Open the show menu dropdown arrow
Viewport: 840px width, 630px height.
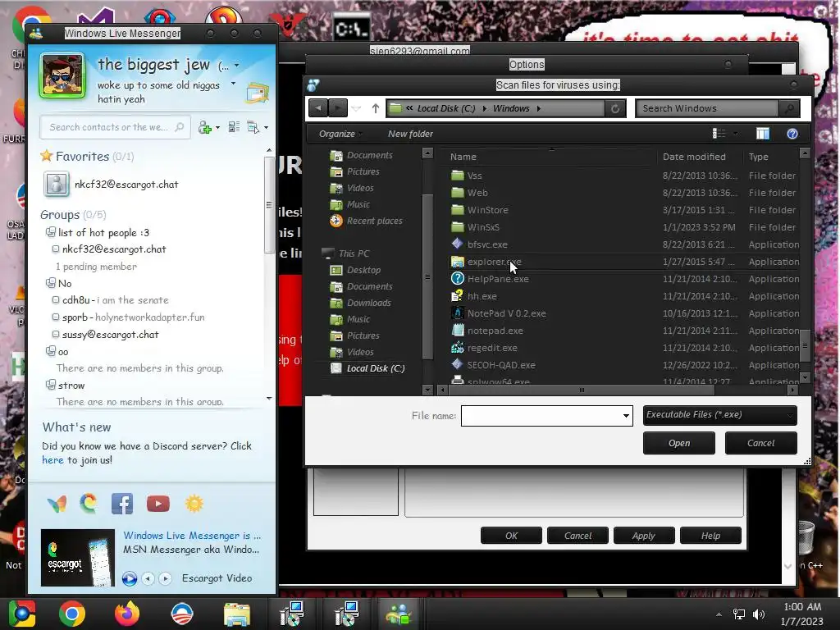[x=267, y=127]
